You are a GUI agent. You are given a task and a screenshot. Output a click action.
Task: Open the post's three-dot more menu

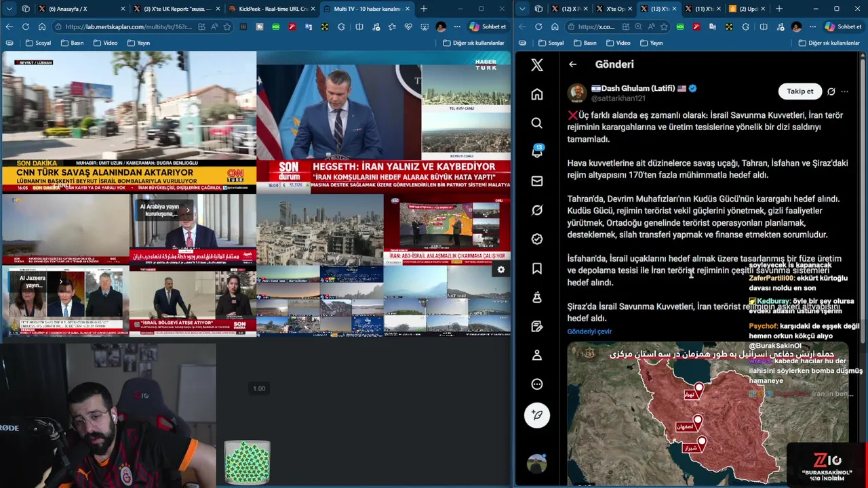[x=844, y=91]
